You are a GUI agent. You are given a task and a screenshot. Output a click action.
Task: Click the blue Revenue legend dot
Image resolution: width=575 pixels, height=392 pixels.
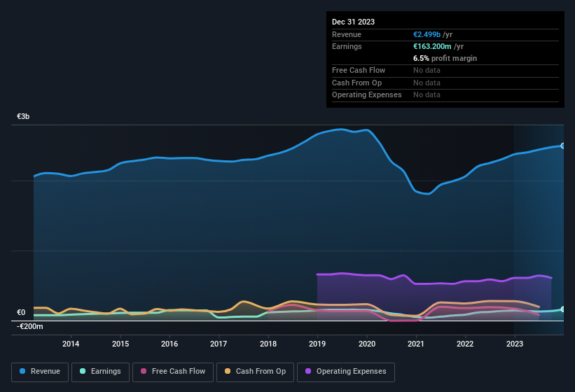point(23,371)
